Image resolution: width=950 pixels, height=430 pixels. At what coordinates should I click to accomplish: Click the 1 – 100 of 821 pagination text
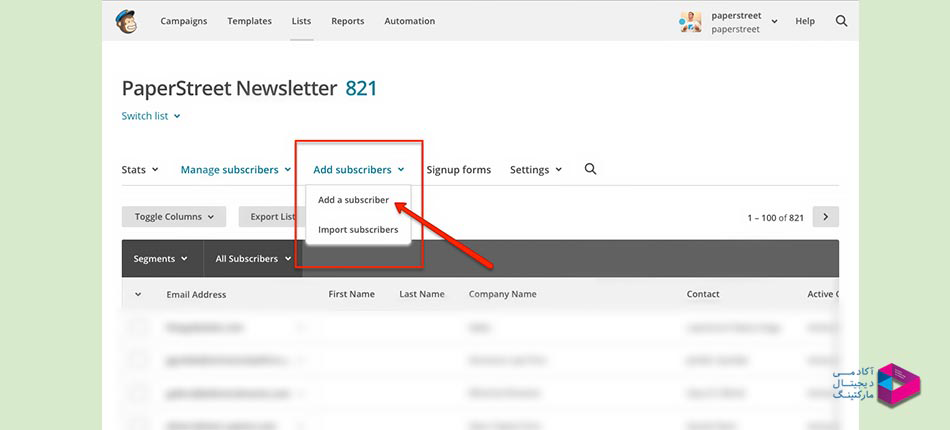(776, 217)
